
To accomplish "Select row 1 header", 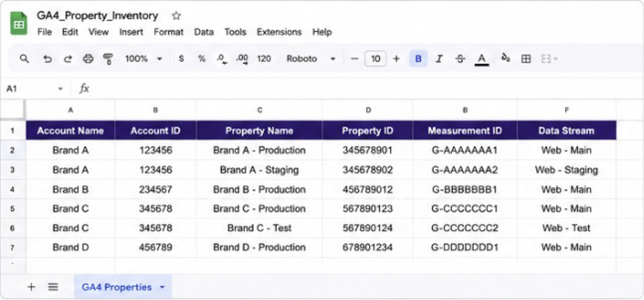I will point(12,131).
